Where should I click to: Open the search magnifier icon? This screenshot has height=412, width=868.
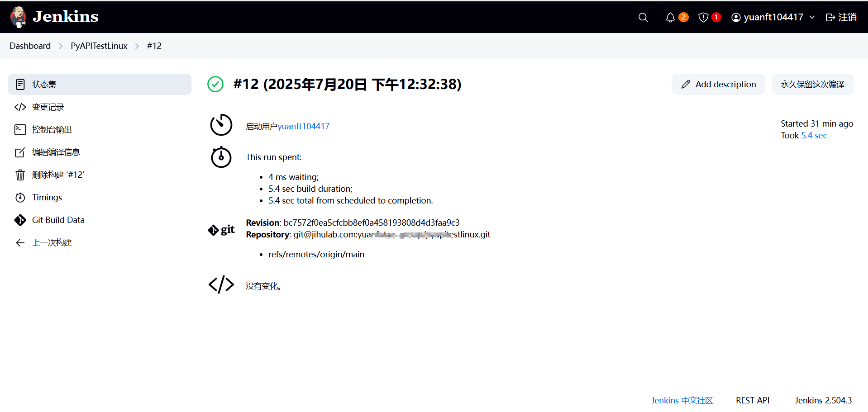coord(643,17)
